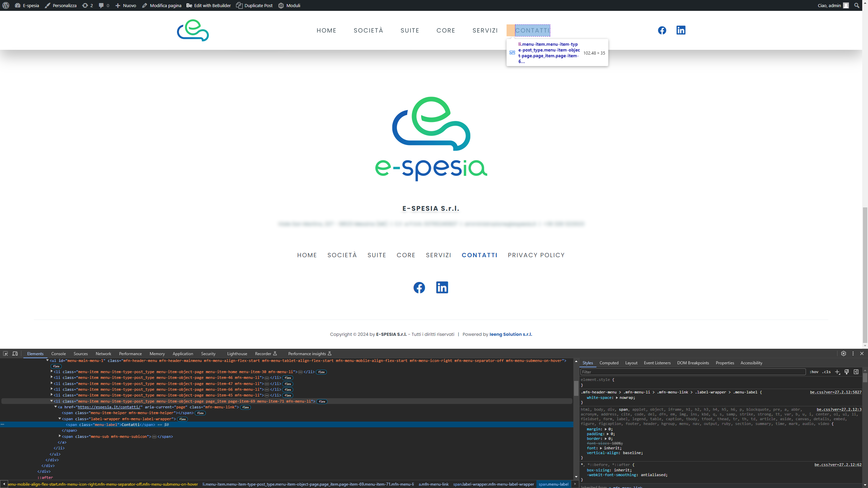Switch to the Network tab

[103, 353]
